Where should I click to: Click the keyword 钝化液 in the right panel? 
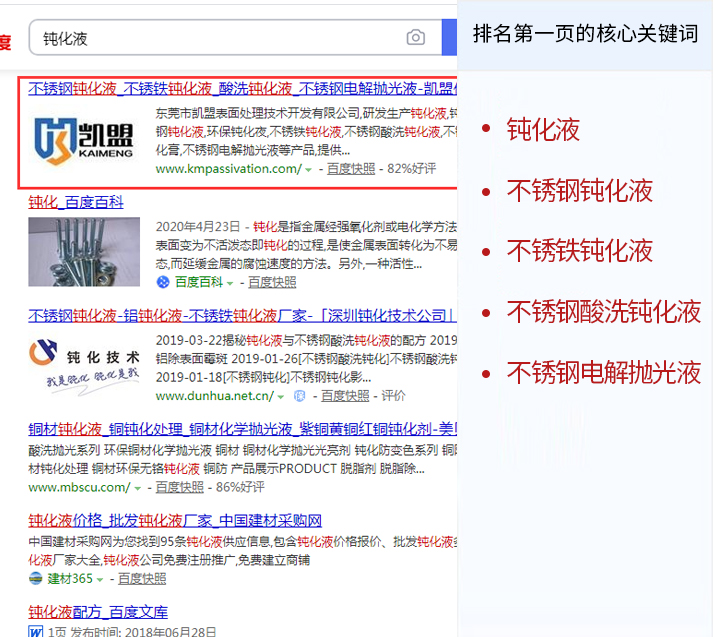(x=543, y=130)
